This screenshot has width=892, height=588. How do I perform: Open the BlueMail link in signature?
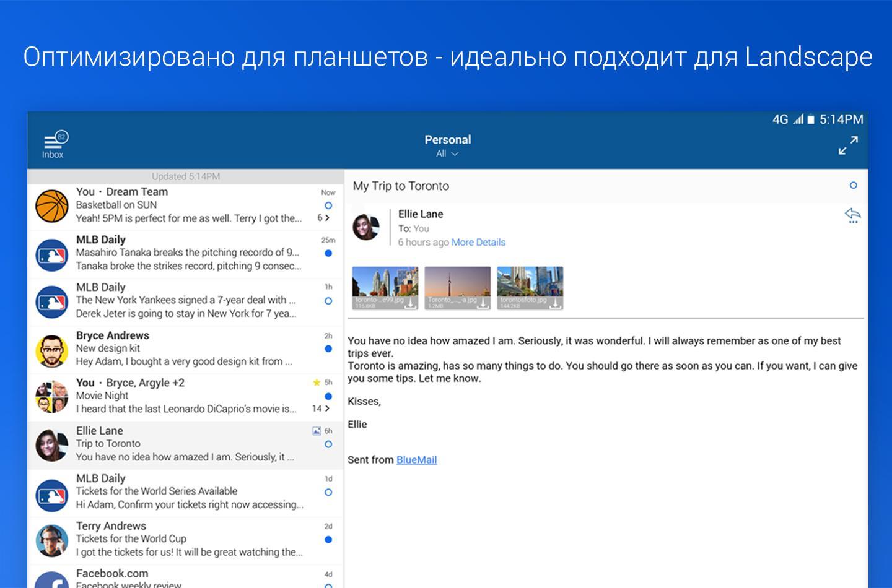click(x=416, y=460)
